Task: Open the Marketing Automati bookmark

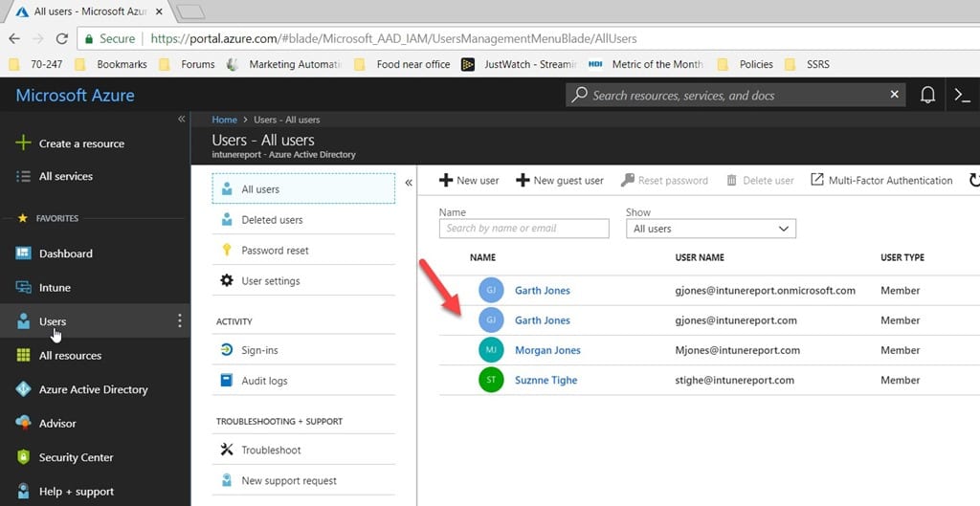Action: (x=284, y=64)
